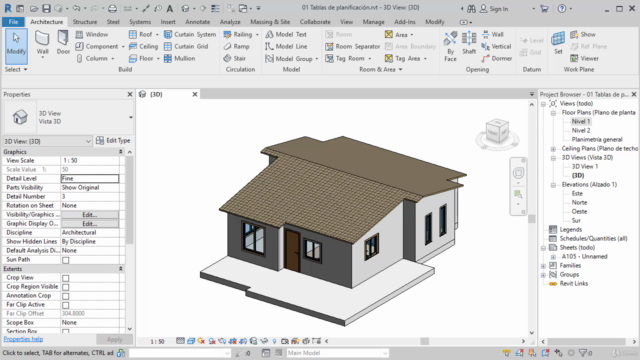640x360 pixels.
Task: Switch to the Structure ribbon tab
Action: [85, 22]
